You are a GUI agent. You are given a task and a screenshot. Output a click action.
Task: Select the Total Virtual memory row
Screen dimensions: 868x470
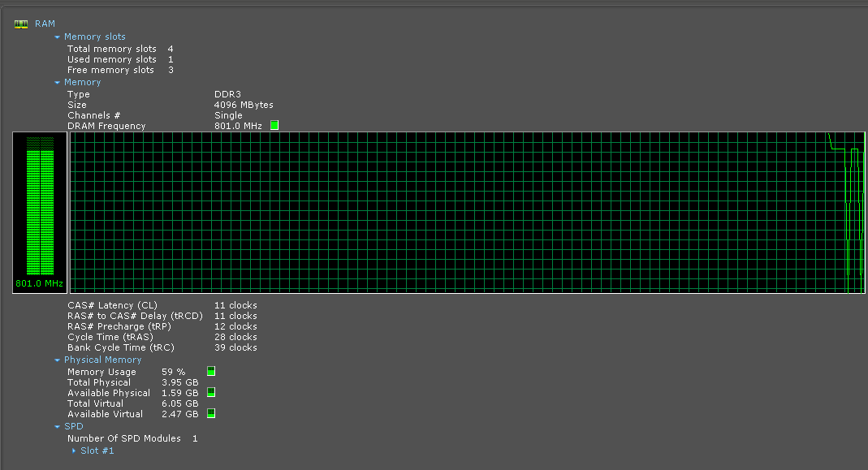96,403
